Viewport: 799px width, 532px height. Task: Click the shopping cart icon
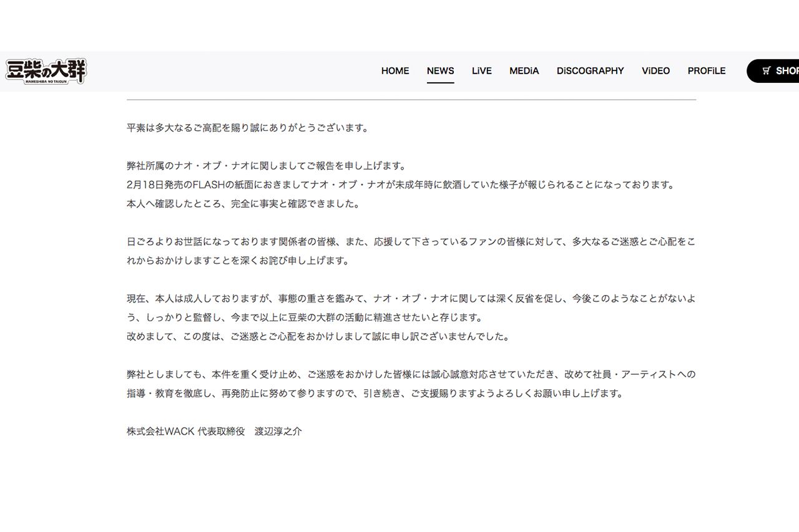[x=766, y=71]
